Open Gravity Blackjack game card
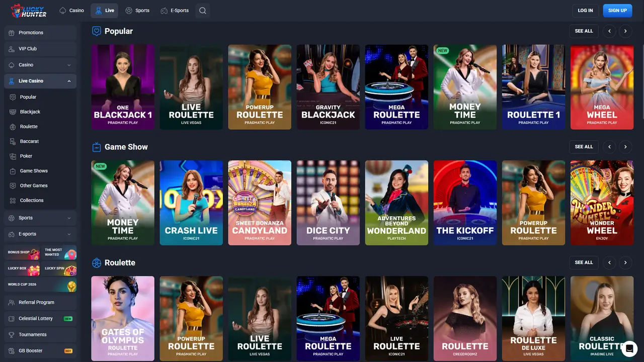The image size is (644, 362). [328, 87]
